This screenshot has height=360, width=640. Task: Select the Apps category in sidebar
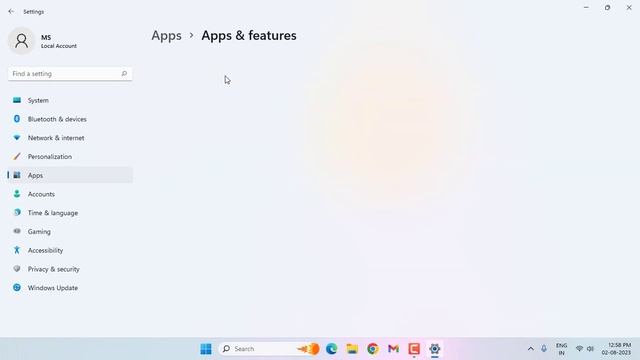pos(70,175)
